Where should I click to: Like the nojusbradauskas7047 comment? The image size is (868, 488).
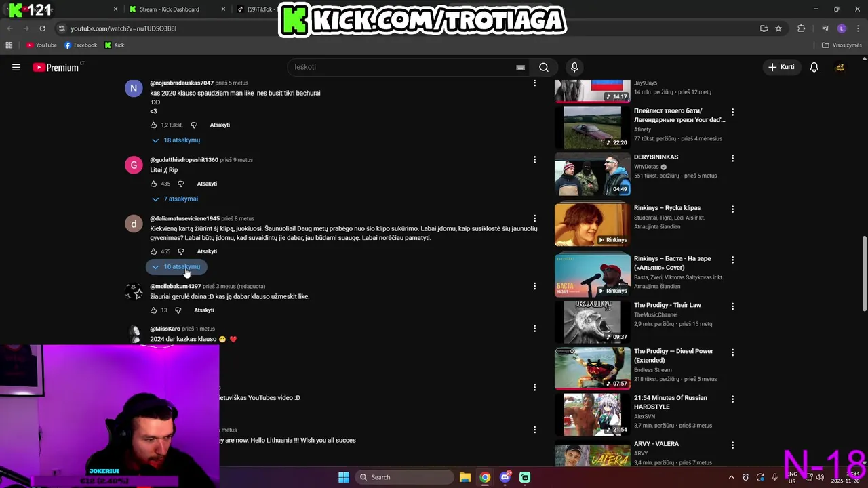click(x=153, y=125)
